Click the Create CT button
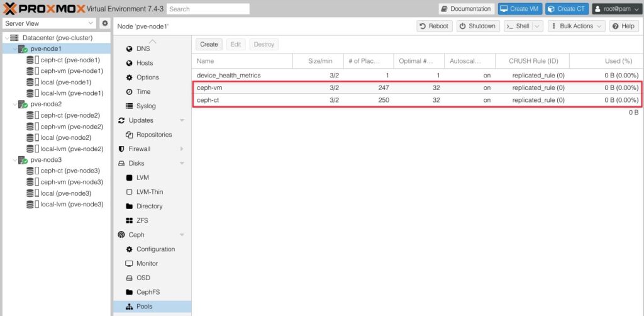The image size is (644, 316). click(567, 9)
